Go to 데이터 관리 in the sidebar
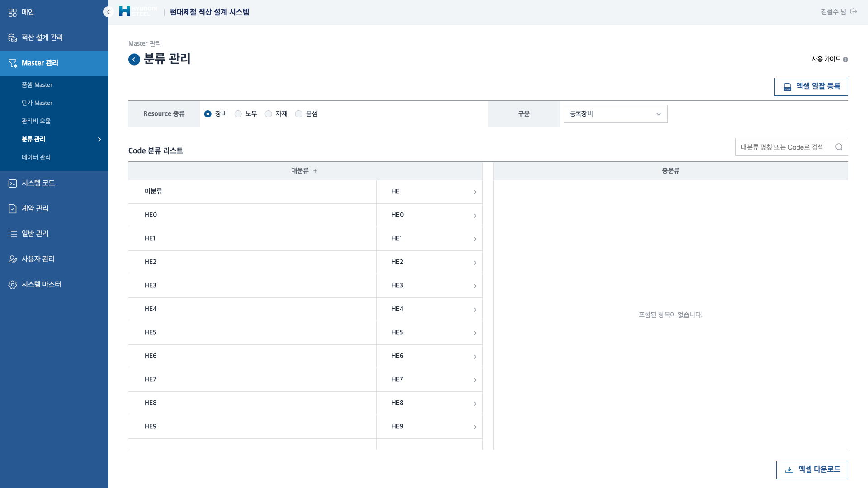 click(x=36, y=157)
